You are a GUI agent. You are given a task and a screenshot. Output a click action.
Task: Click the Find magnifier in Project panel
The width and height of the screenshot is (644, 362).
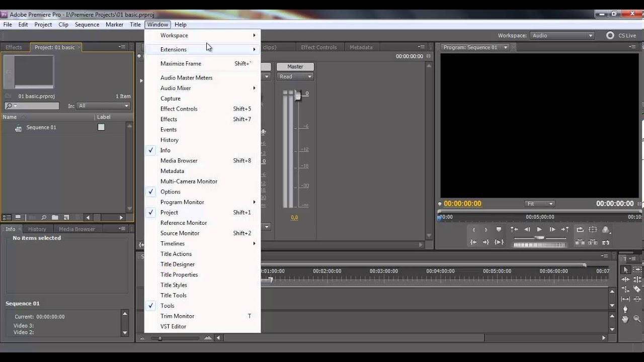click(x=44, y=217)
